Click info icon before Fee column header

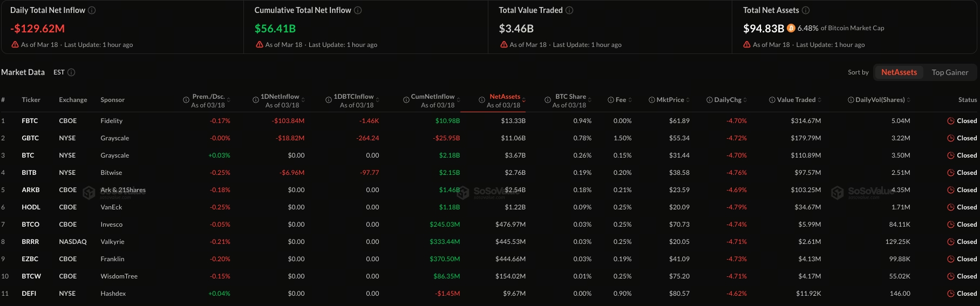click(x=611, y=100)
